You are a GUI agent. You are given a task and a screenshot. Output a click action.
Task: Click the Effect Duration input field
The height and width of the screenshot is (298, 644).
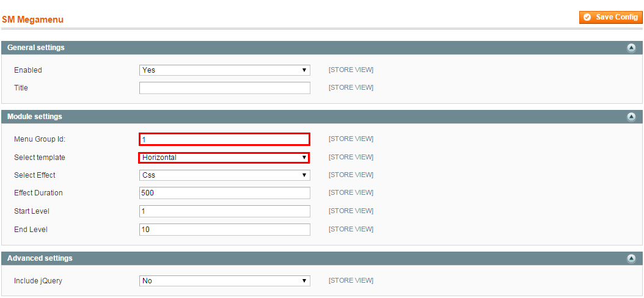click(x=224, y=193)
